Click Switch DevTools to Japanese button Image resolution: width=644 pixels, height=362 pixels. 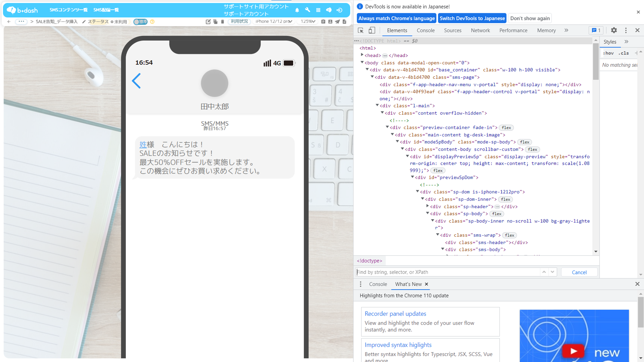click(x=472, y=18)
